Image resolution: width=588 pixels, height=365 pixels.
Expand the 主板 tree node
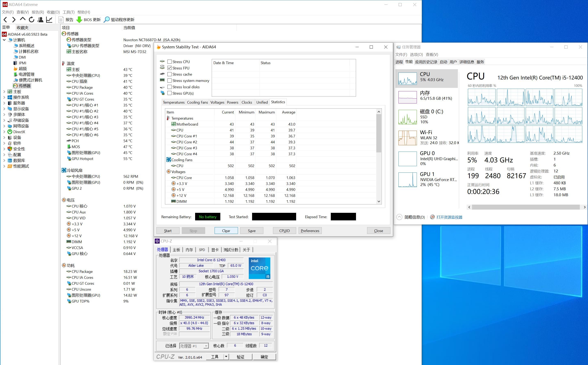click(4, 92)
